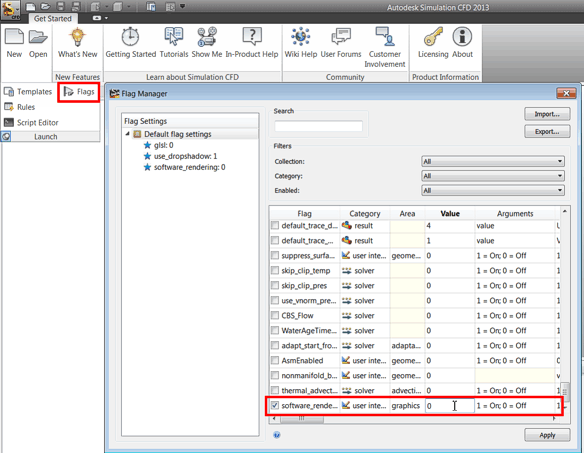Click the Templates icon
This screenshot has width=584, height=453.
point(9,91)
